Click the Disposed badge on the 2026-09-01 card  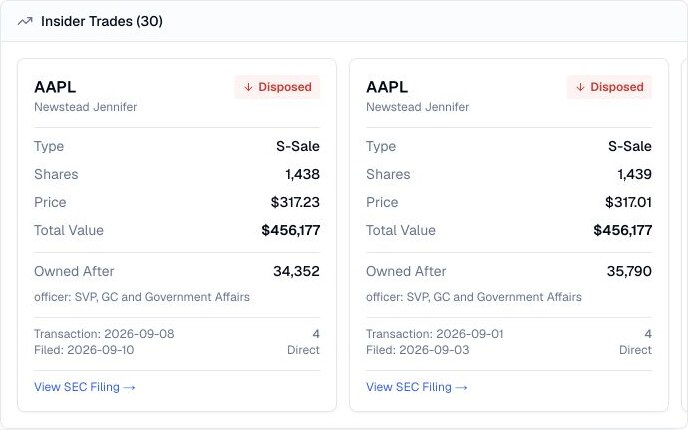coord(609,87)
